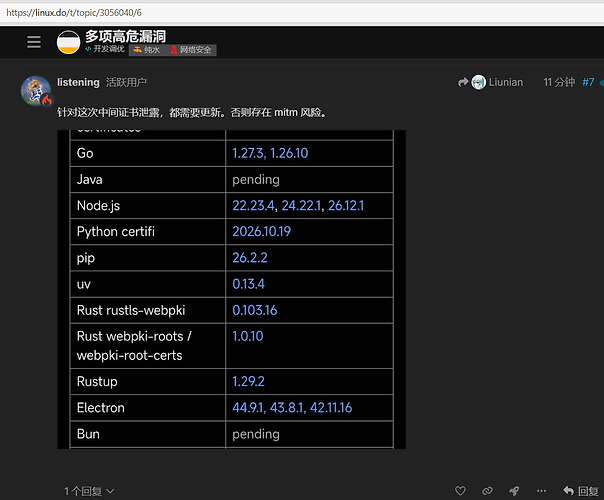Select the Python certifi label cell
This screenshot has width=604, height=500.
pos(148,232)
